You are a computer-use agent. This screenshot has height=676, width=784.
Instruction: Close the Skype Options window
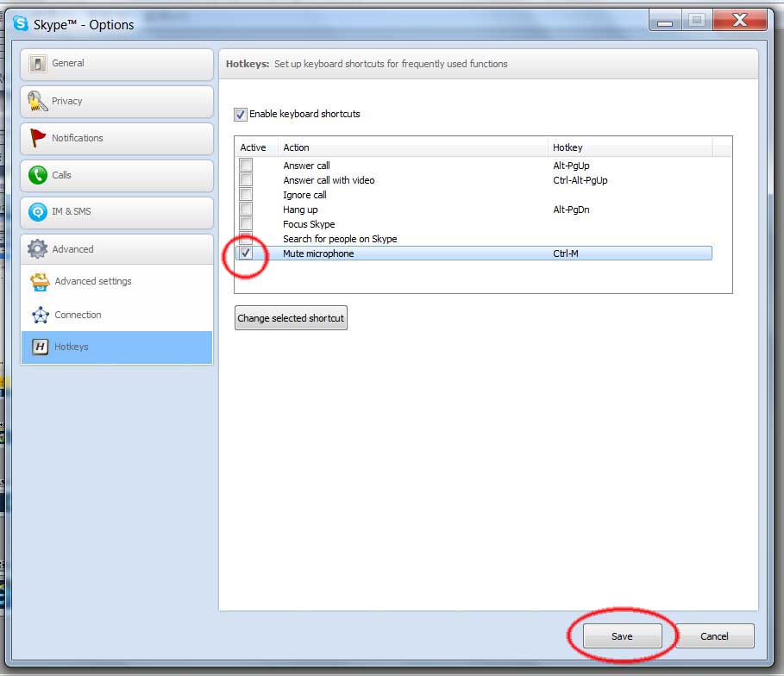[740, 20]
